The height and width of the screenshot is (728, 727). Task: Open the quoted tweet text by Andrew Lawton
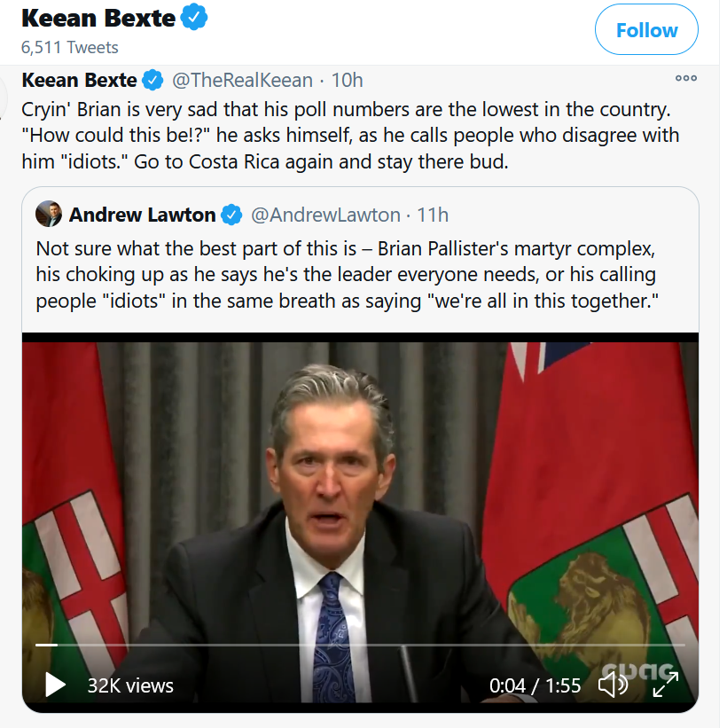coord(346,274)
